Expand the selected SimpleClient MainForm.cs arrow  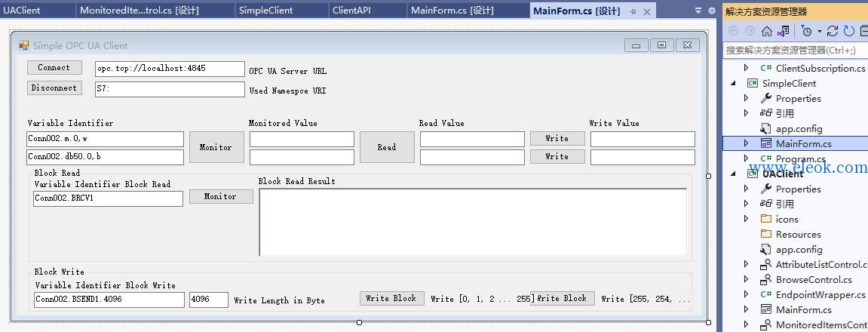(x=747, y=143)
